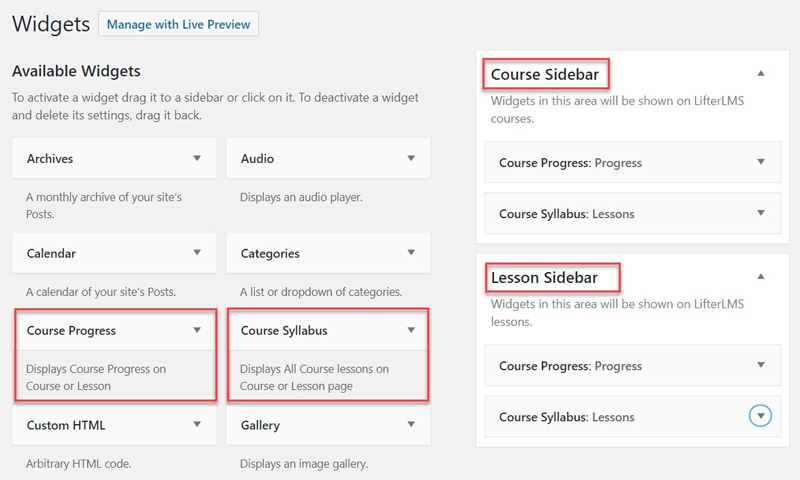Collapse the Lesson Sidebar panel arrow
Viewport: 800px width, 480px height.
(761, 276)
